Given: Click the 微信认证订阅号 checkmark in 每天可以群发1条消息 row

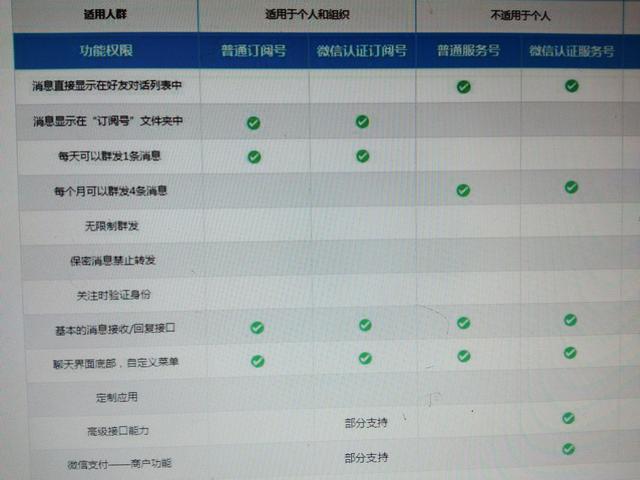Looking at the screenshot, I should [362, 156].
